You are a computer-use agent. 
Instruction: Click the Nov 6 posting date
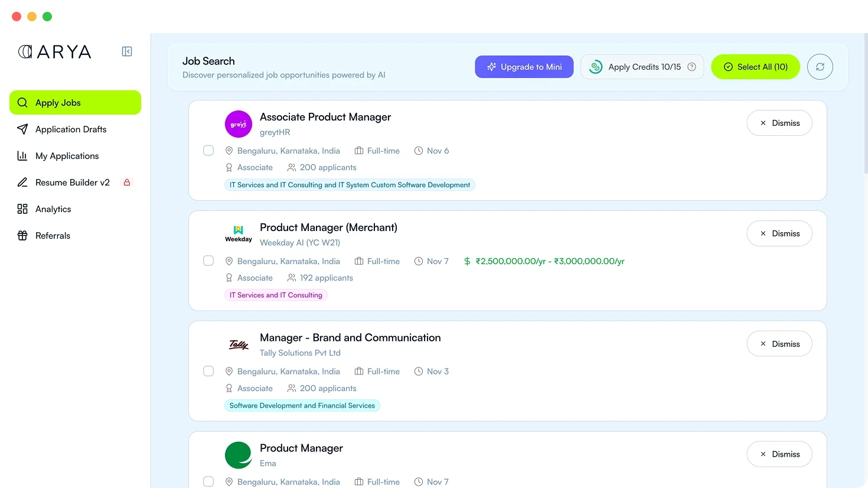[x=438, y=151]
